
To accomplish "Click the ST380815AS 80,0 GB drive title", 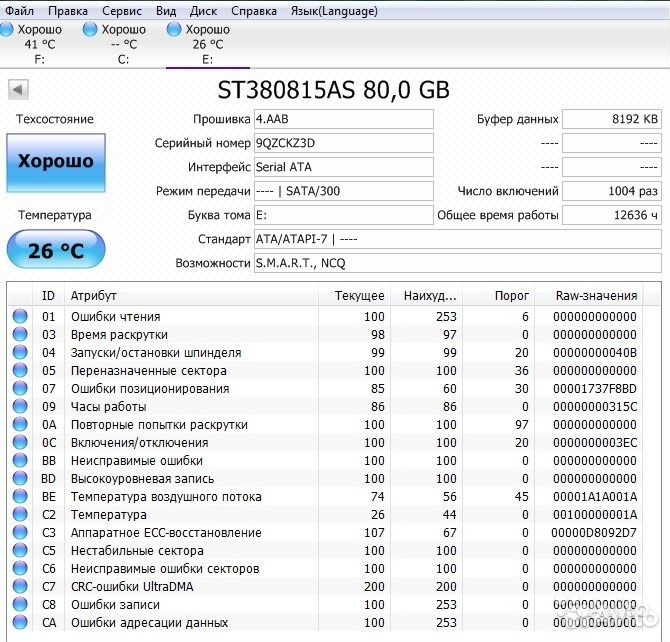I will [334, 90].
